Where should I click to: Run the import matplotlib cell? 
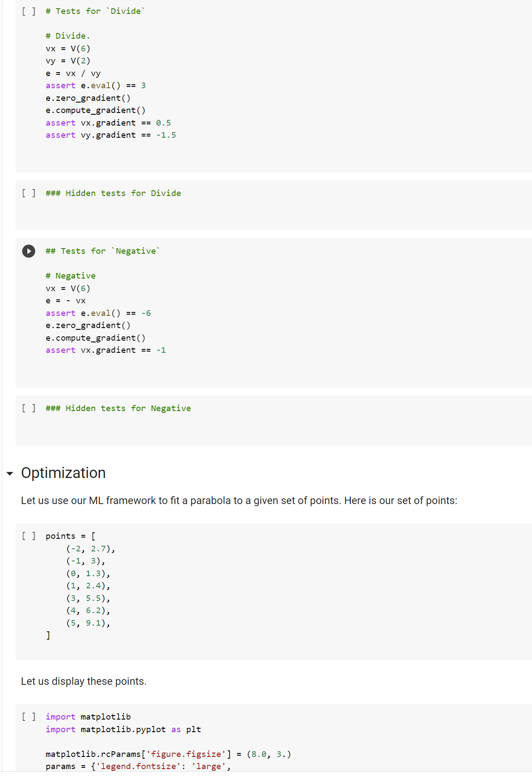tap(29, 717)
